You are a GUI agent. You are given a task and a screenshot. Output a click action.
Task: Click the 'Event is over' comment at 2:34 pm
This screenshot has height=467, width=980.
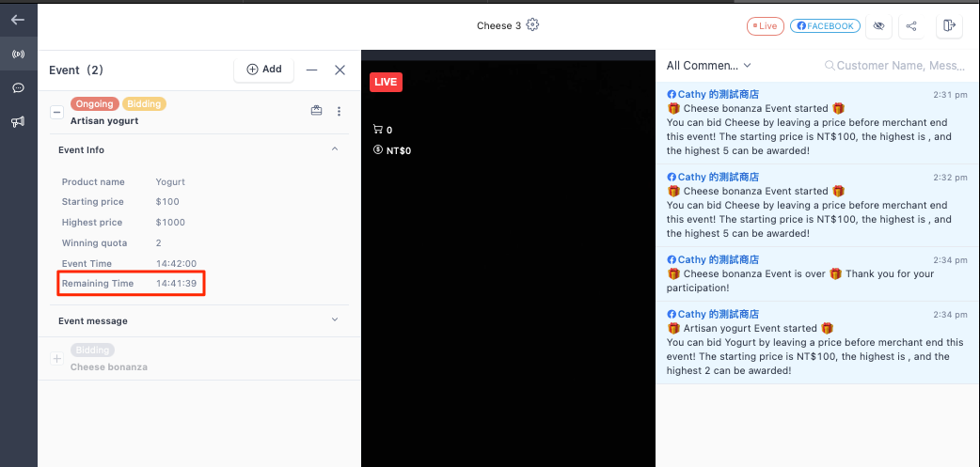click(x=817, y=273)
